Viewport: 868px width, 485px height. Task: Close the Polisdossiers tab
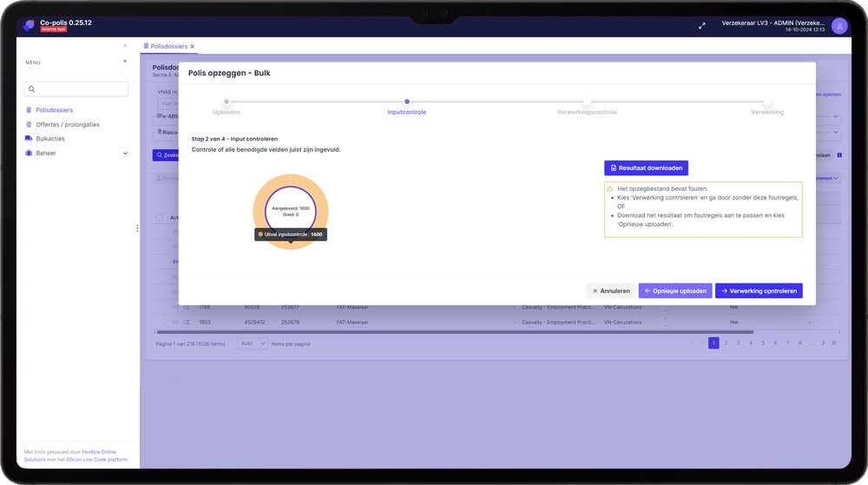pos(192,47)
